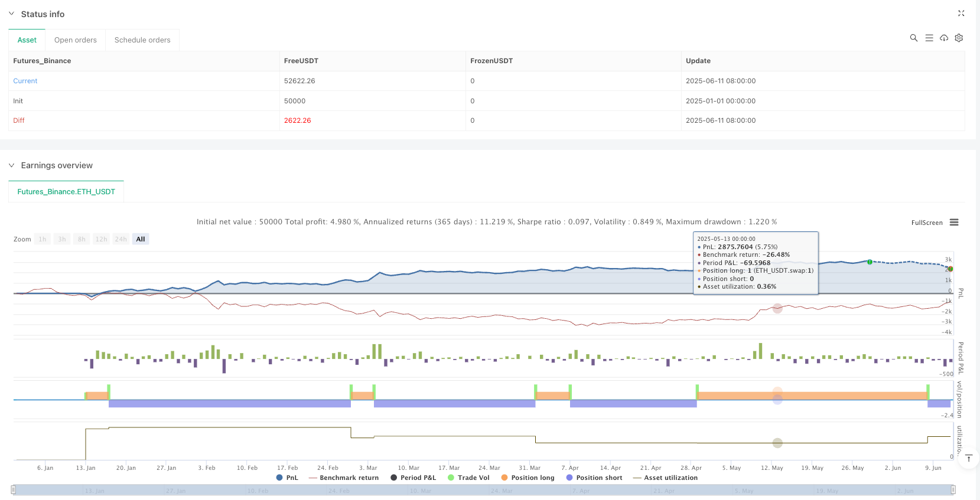Switch to the Schedule orders tab
This screenshot has height=500, width=980.
(x=142, y=40)
